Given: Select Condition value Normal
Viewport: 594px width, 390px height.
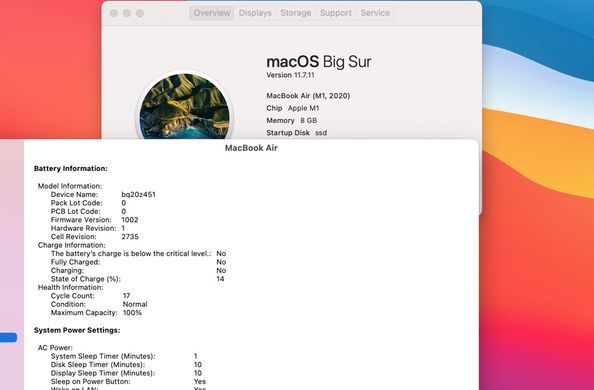Looking at the screenshot, I should (x=135, y=304).
